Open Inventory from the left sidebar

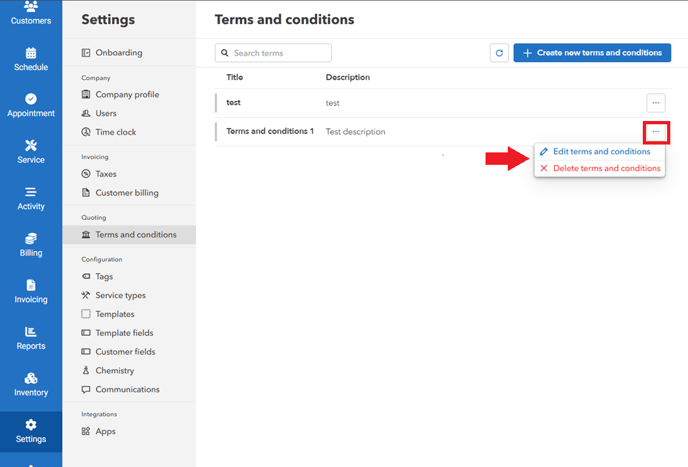30,378
